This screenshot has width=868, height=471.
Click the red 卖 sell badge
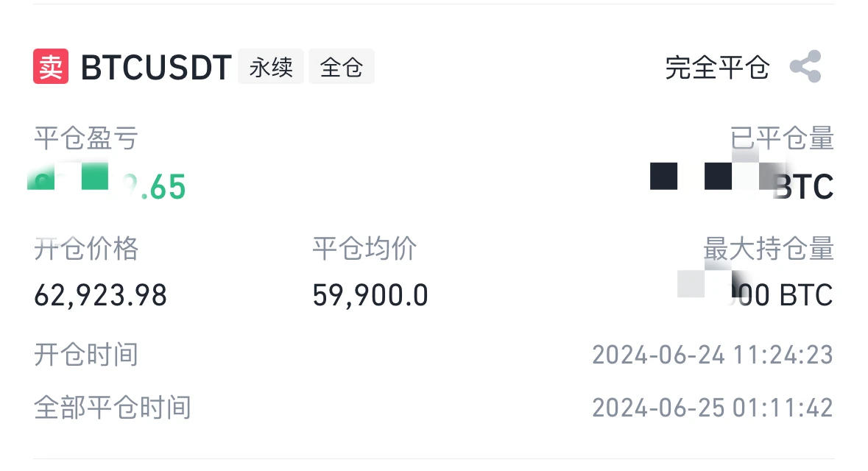coord(51,67)
